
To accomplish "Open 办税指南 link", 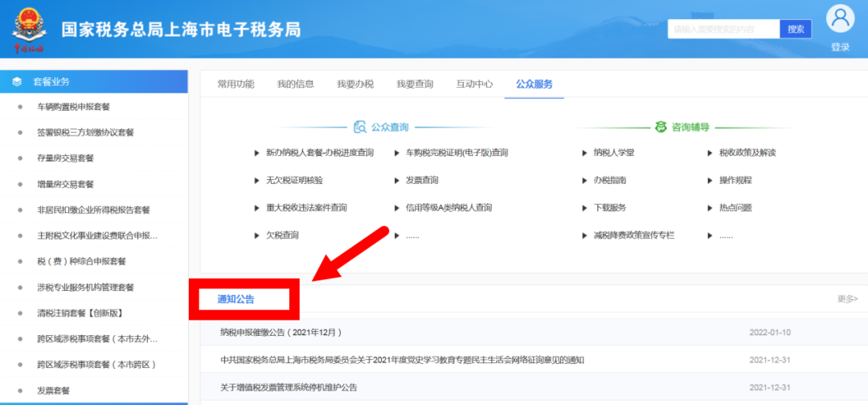I will (x=610, y=180).
